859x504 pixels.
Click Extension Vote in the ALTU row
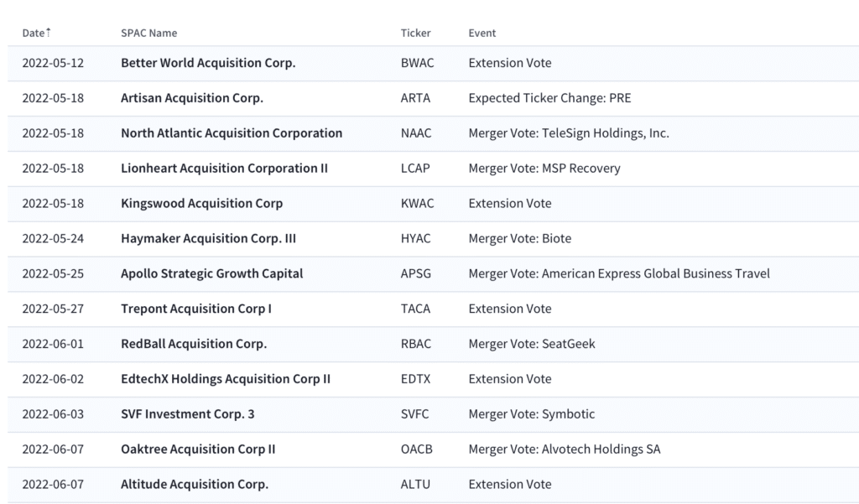point(510,484)
